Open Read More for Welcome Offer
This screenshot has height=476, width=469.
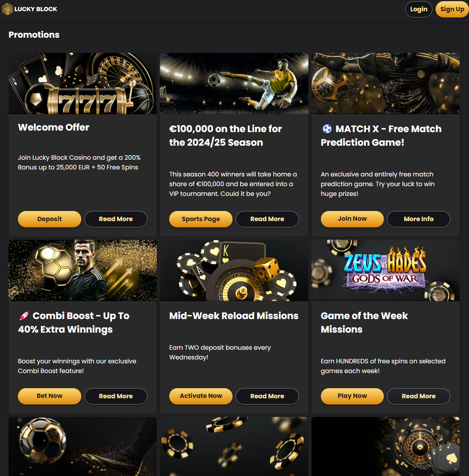(x=116, y=219)
